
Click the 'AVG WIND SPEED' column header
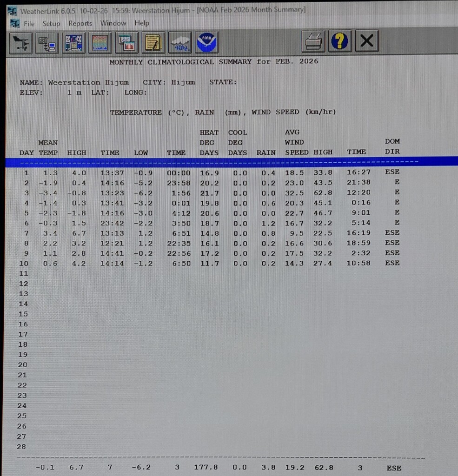click(x=297, y=142)
